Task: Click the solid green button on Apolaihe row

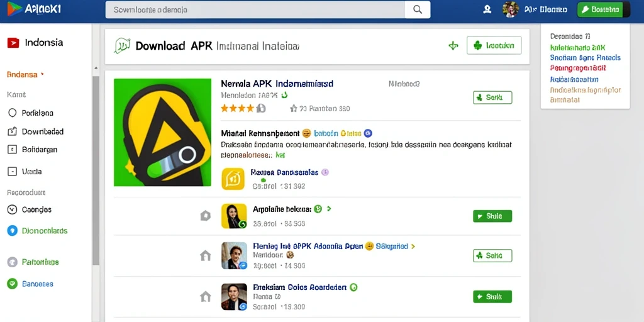Action: (492, 216)
